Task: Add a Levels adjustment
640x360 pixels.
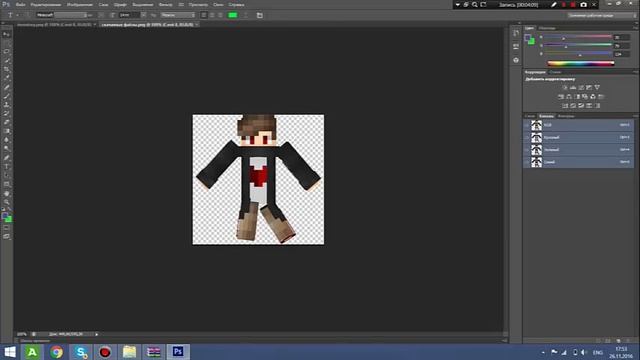Action: tap(573, 88)
